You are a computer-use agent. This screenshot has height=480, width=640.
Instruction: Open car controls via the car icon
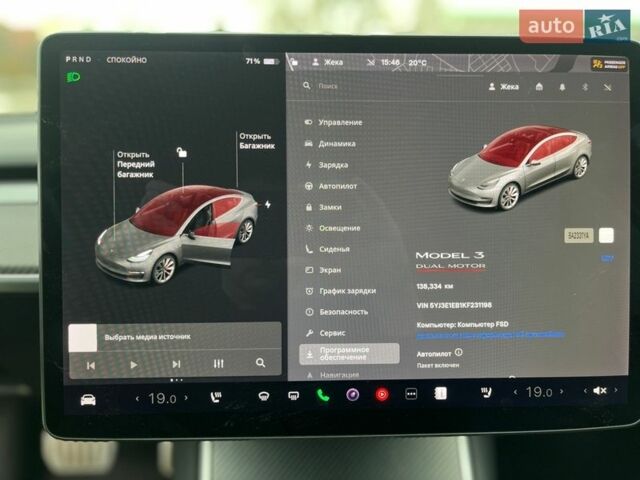coord(88,398)
